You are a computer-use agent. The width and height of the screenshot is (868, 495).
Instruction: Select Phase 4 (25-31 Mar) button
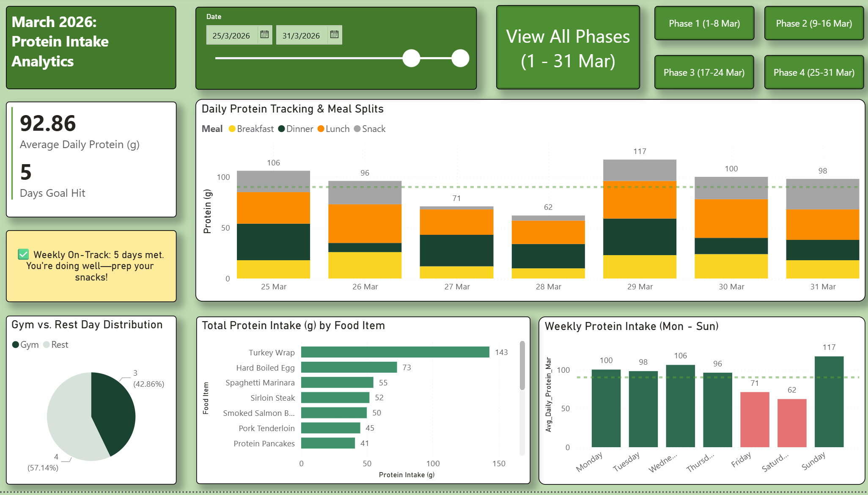pos(813,72)
